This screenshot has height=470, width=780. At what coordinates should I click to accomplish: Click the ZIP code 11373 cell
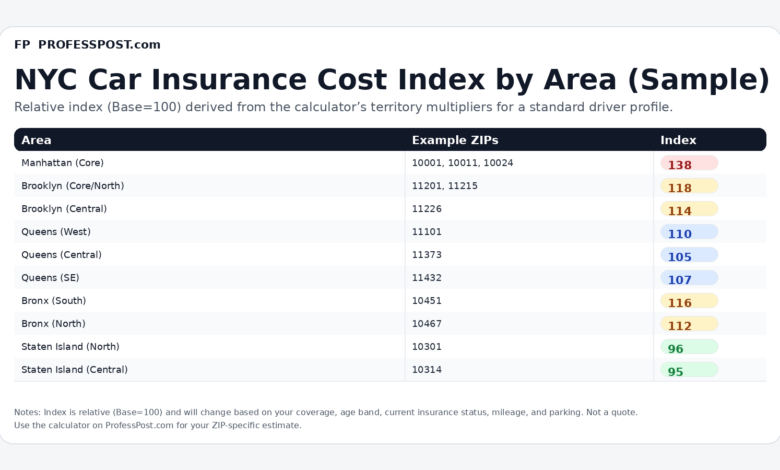pos(427,255)
